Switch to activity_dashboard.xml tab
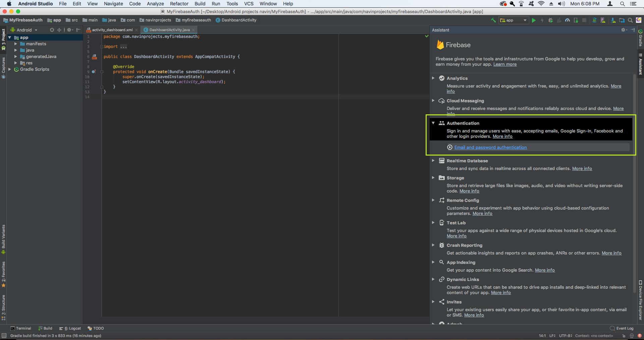 (112, 30)
